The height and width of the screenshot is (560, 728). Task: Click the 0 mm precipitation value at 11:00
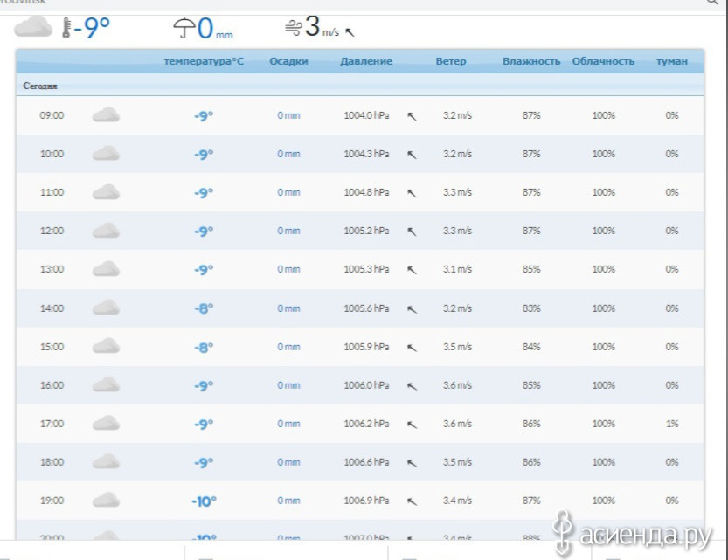click(x=288, y=192)
